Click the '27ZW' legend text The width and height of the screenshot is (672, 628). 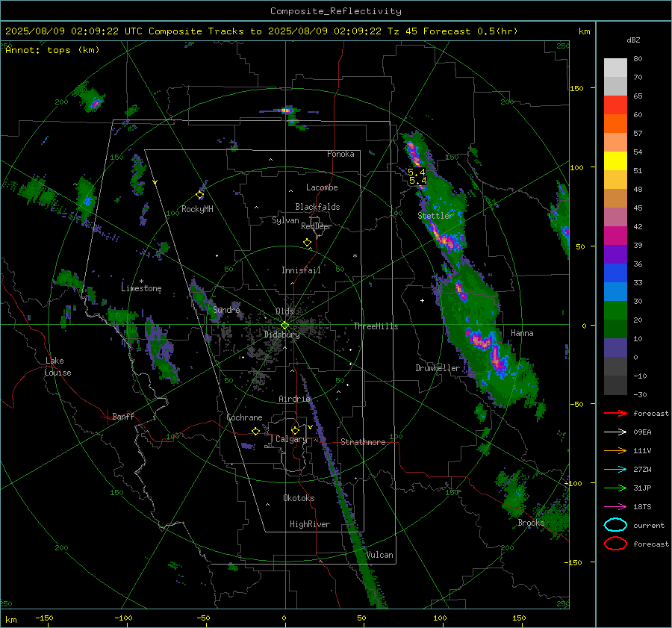(642, 470)
